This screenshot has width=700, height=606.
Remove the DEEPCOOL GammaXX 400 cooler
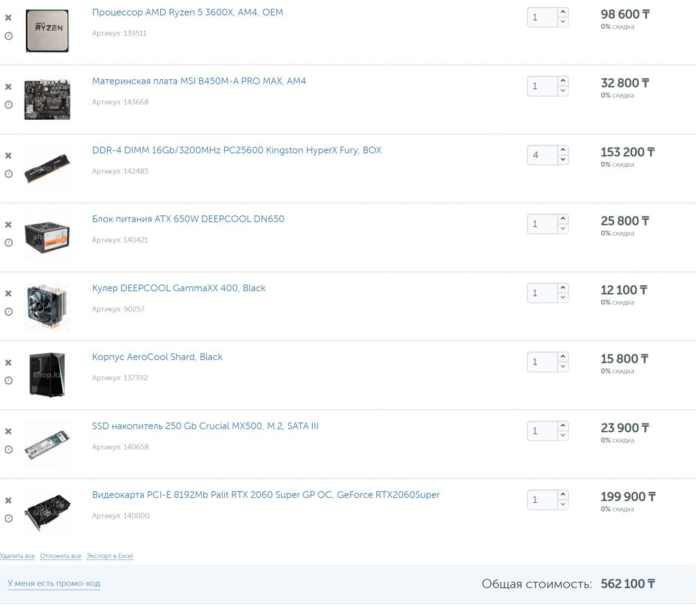click(x=8, y=293)
